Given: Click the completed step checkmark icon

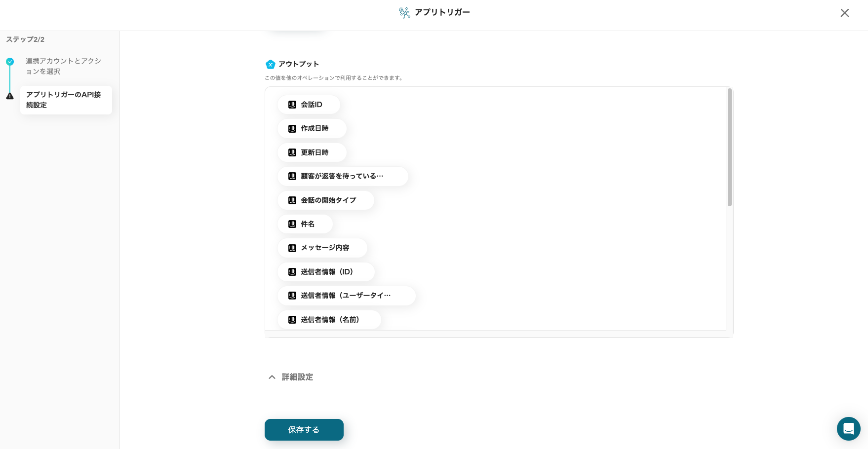Looking at the screenshot, I should [x=10, y=62].
